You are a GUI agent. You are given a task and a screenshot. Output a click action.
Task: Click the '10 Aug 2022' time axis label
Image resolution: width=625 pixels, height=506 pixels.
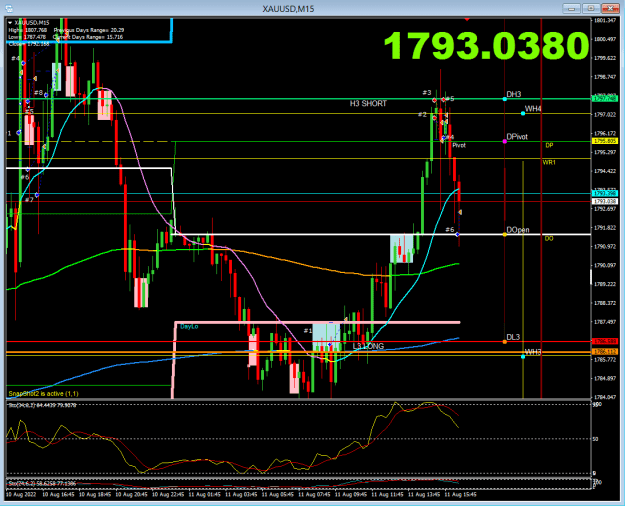point(21,494)
